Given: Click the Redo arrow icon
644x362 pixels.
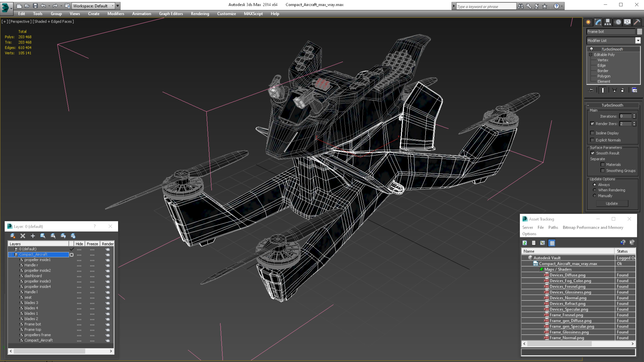Looking at the screenshot, I should coord(55,6).
